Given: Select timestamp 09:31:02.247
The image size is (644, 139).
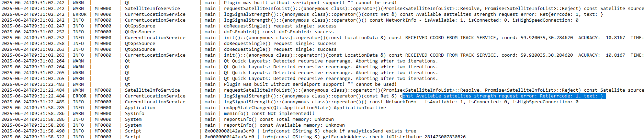Looking at the screenshot, I should coord(33,26).
